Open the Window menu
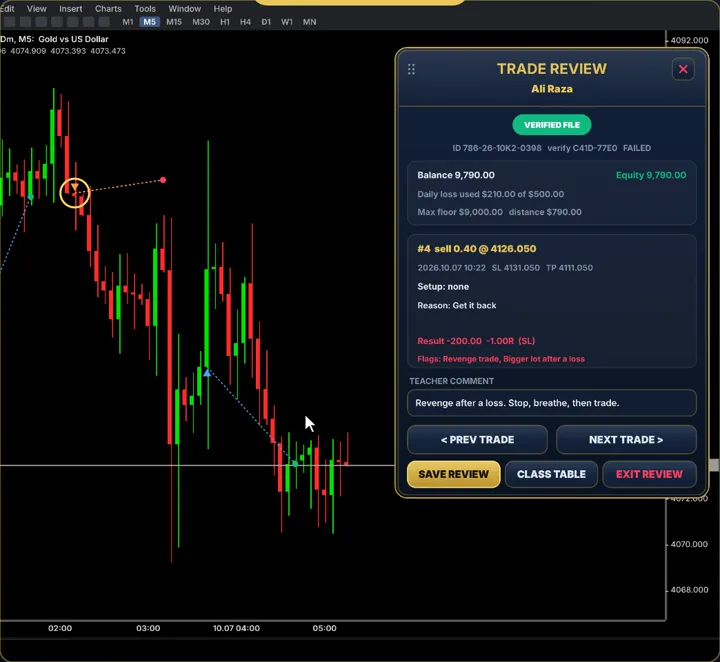The height and width of the screenshot is (662, 720). click(185, 9)
